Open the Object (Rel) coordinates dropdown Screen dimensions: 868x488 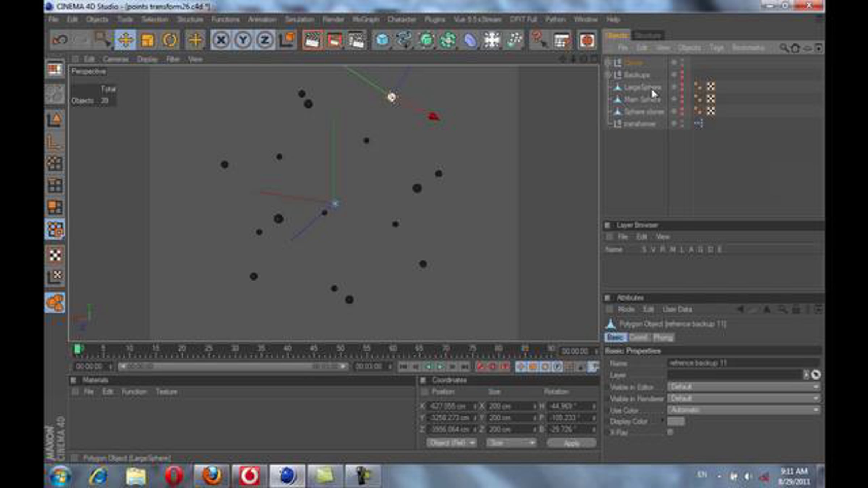451,443
